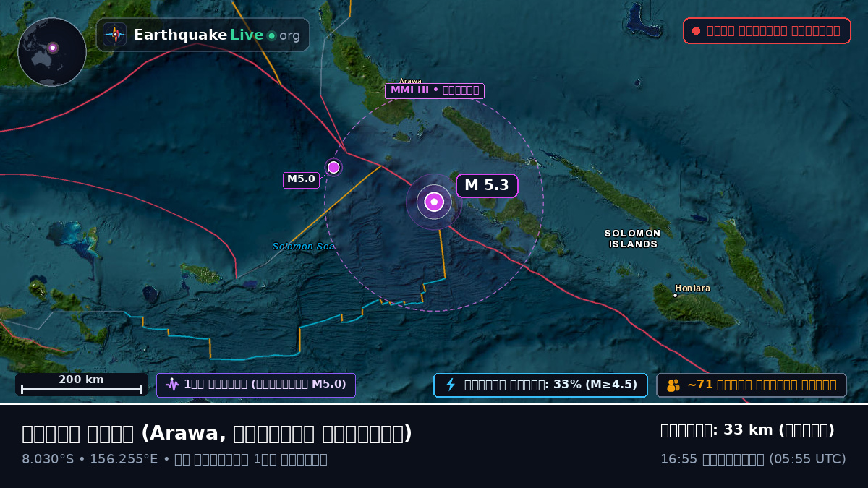Click the Earthquake Live compass logo icon

click(x=115, y=35)
